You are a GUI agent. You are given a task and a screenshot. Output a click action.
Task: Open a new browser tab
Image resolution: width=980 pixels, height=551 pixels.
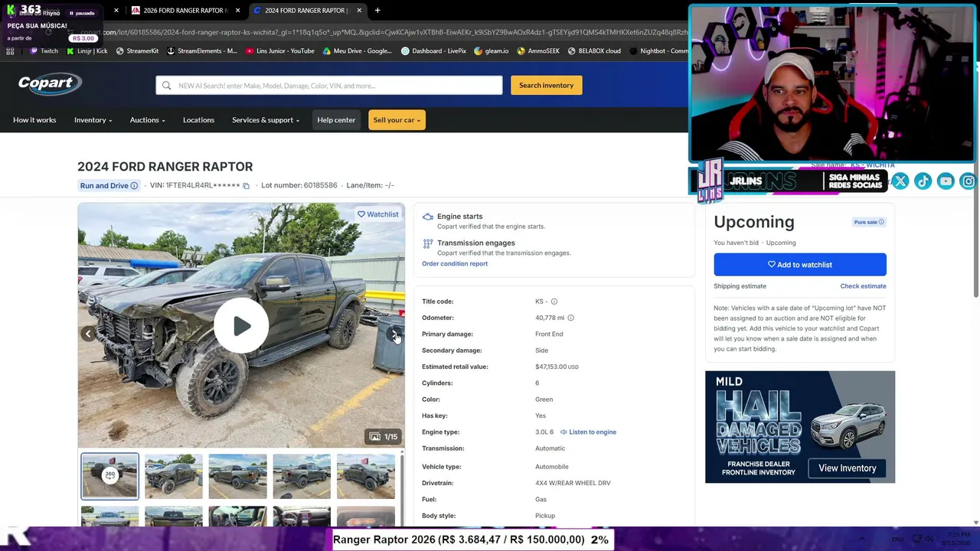tap(377, 11)
